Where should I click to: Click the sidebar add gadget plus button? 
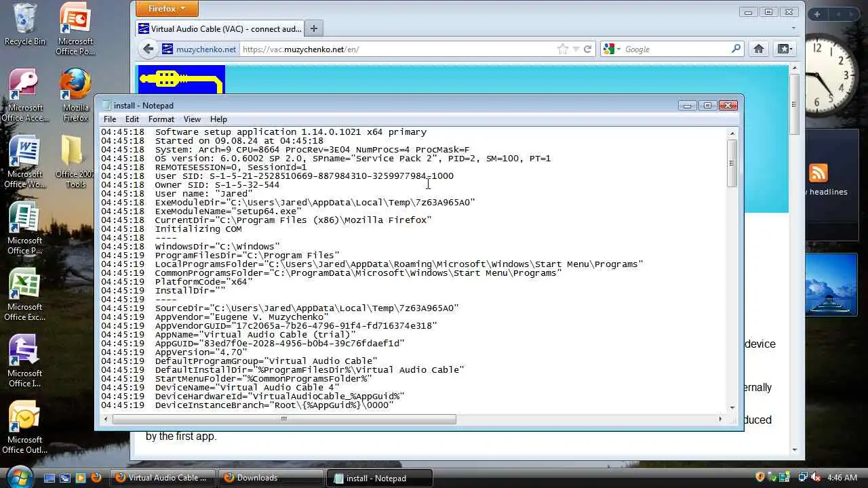[x=817, y=14]
